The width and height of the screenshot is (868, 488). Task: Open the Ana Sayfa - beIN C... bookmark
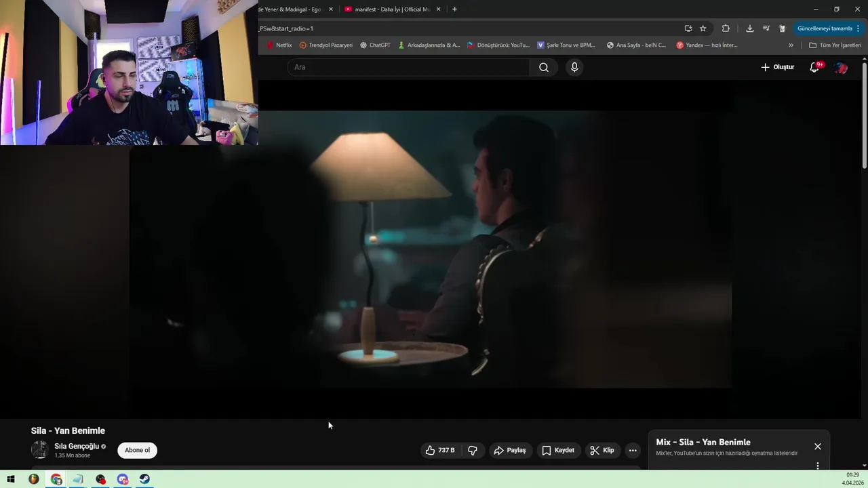tap(637, 45)
